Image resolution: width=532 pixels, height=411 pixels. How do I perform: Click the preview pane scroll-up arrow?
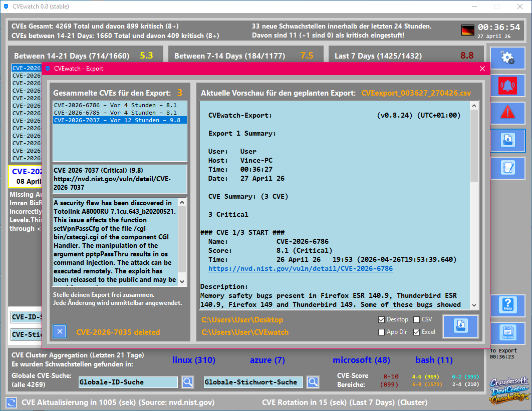(x=474, y=106)
